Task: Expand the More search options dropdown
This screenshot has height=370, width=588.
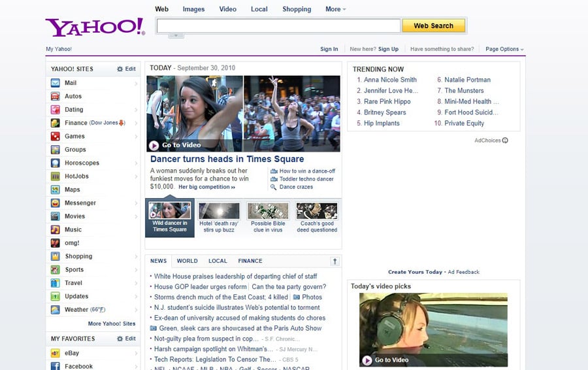Action: click(x=336, y=9)
